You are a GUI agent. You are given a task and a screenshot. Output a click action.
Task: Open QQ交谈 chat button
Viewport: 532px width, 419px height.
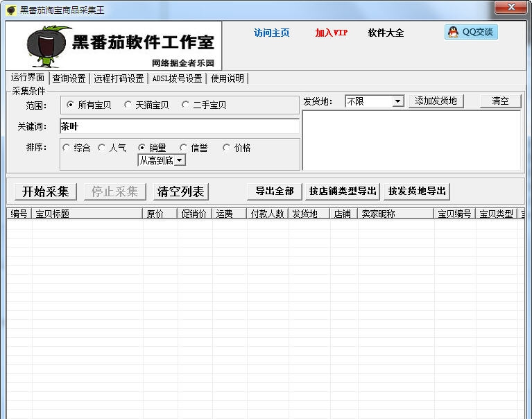point(471,32)
